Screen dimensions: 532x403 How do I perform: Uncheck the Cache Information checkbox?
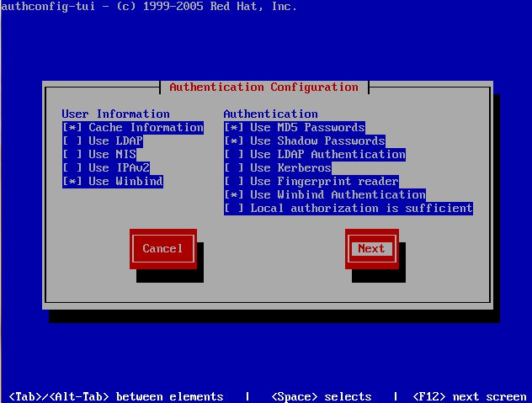133,128
